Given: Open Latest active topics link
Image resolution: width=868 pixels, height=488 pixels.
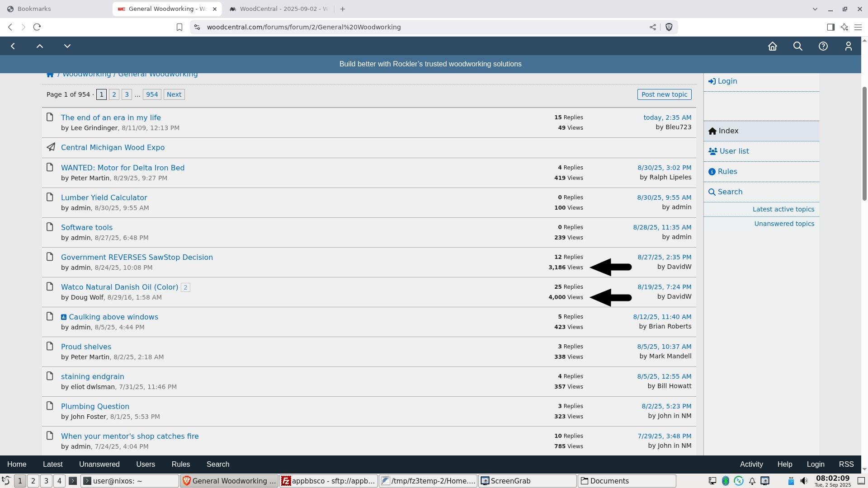Looking at the screenshot, I should 783,209.
